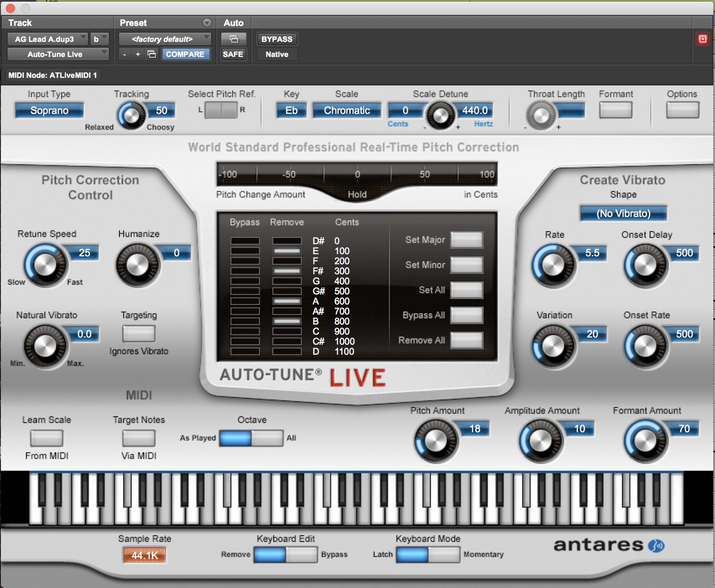The image size is (715, 588).
Task: Click the red target icon in header
Action: click(x=703, y=39)
